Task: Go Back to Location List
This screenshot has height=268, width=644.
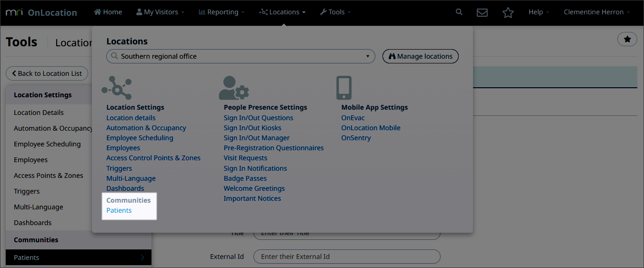Action: pyautogui.click(x=47, y=73)
